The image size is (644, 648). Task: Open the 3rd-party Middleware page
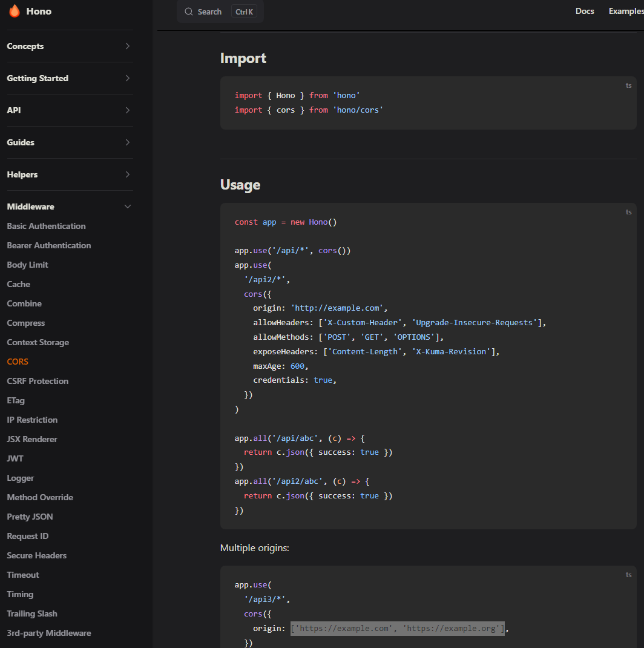point(48,633)
